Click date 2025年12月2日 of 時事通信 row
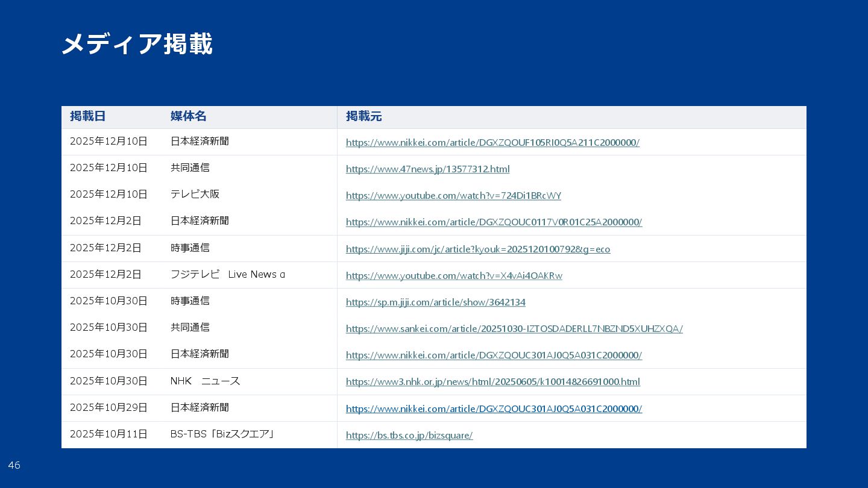The image size is (868, 488). click(x=105, y=248)
